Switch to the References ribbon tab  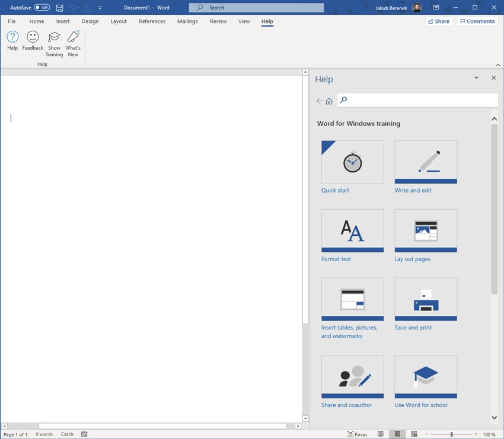click(x=152, y=21)
